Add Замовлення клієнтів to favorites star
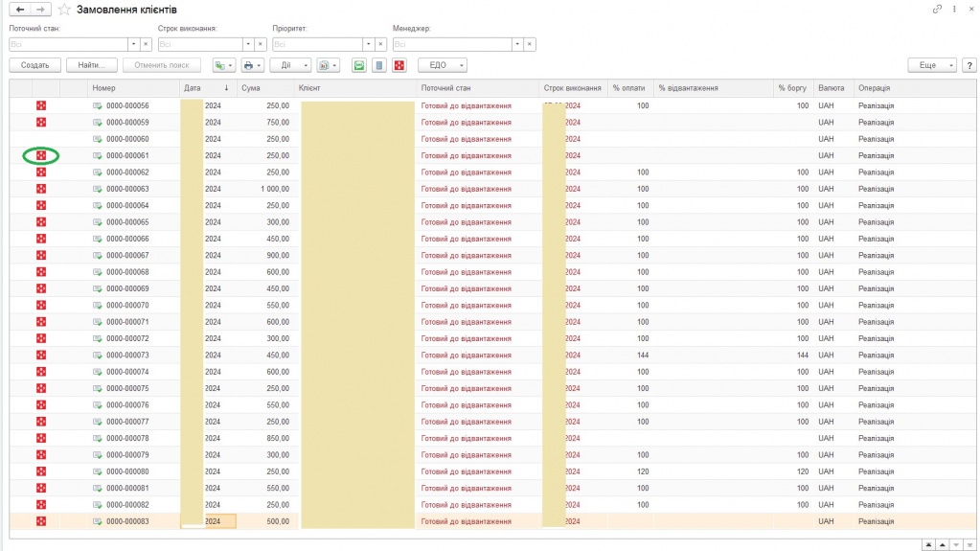Screen dimensions: 980x551 tap(64, 9)
